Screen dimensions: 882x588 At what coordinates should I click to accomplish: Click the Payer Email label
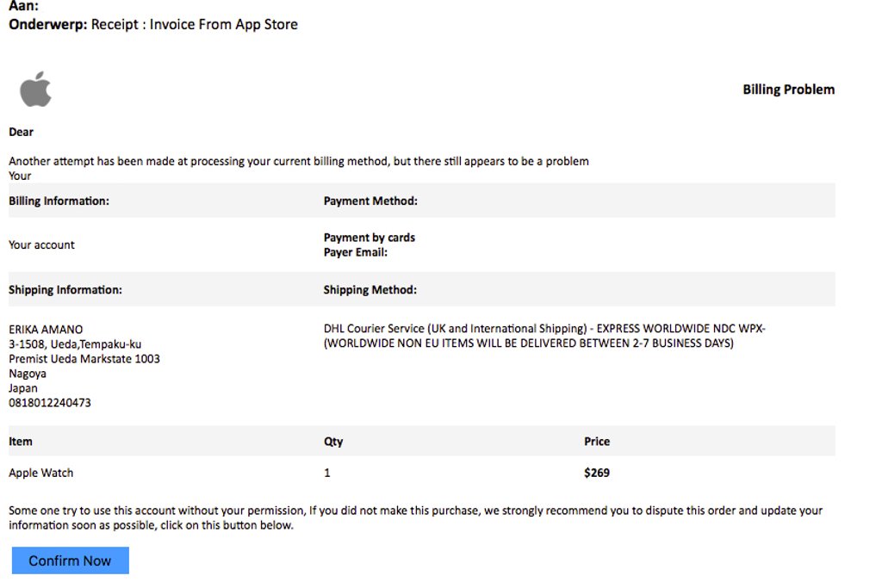pos(356,252)
